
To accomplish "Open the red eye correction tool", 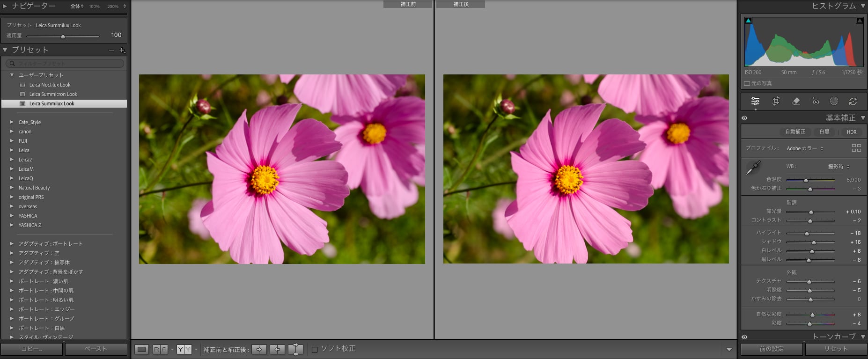I will (x=816, y=101).
